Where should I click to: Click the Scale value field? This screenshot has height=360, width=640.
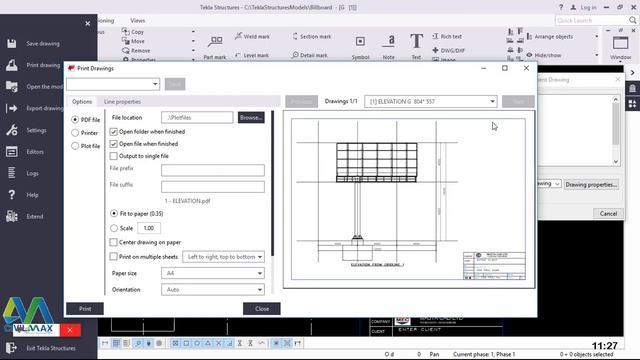(149, 228)
